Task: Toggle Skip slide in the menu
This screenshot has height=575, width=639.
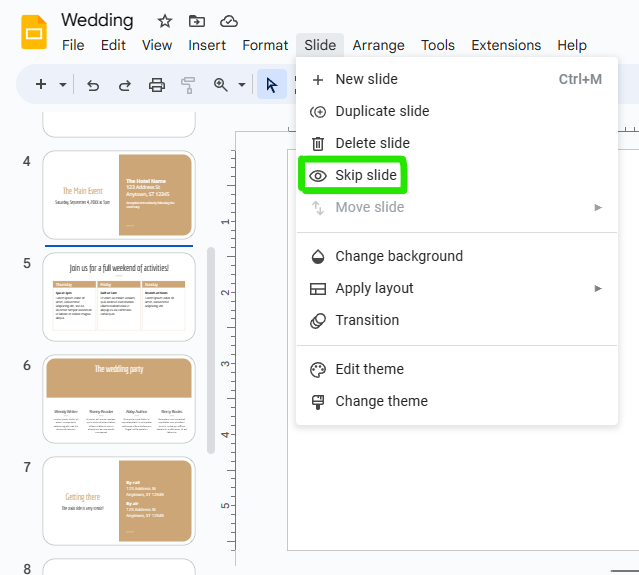Action: tap(457, 175)
